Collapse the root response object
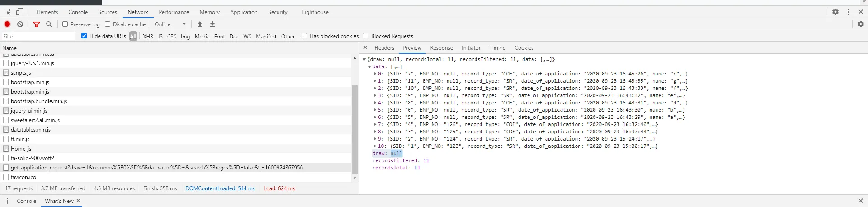868x207 pixels. point(364,59)
